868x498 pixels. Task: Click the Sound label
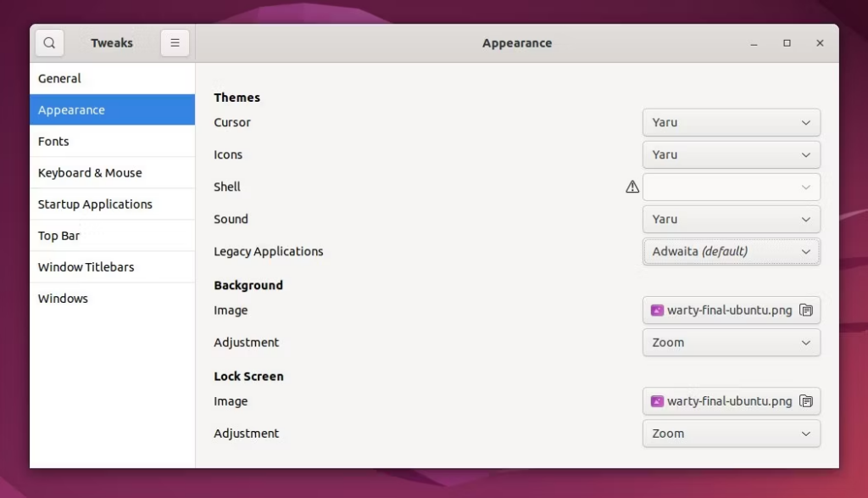tap(231, 219)
